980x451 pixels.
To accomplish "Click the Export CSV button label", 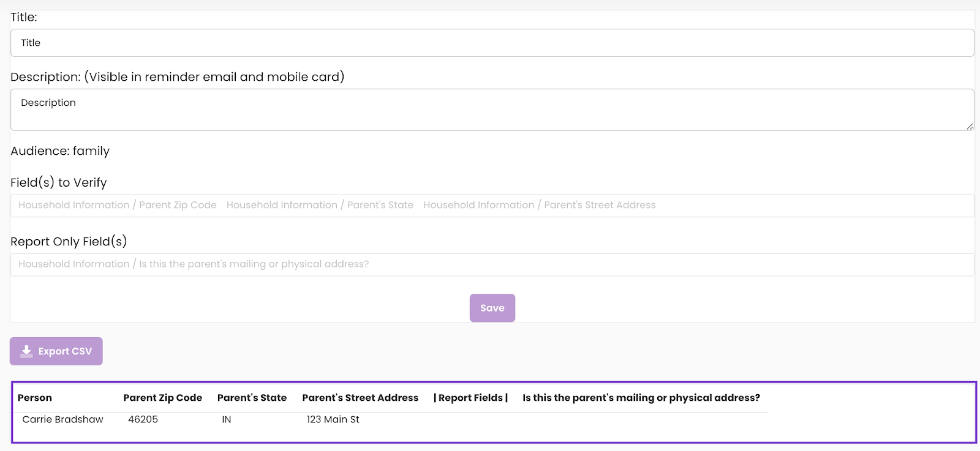I will click(65, 351).
